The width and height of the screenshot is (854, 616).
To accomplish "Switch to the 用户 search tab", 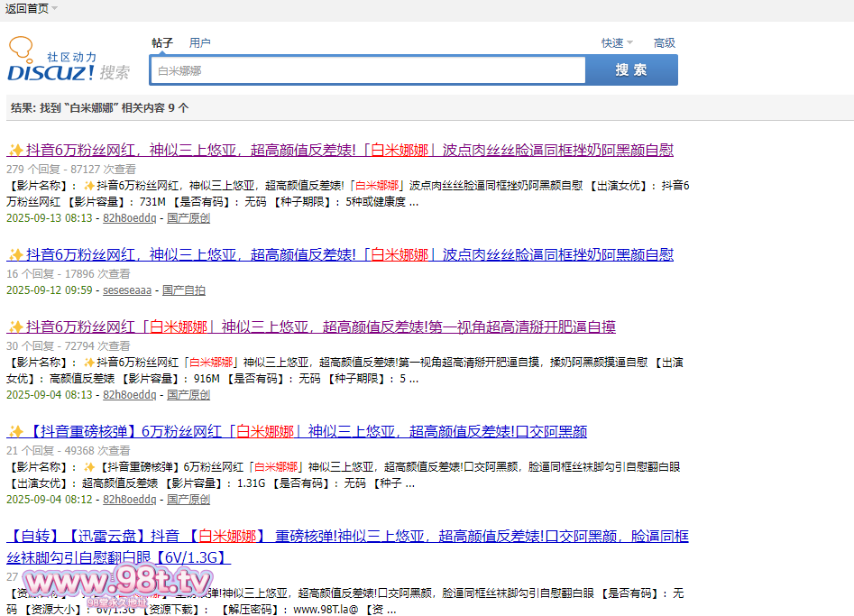I will click(x=200, y=43).
